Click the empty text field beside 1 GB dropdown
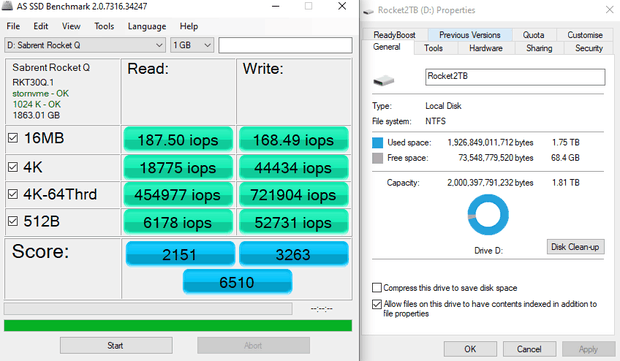Screen dimensions: 620x361 pos(285,45)
